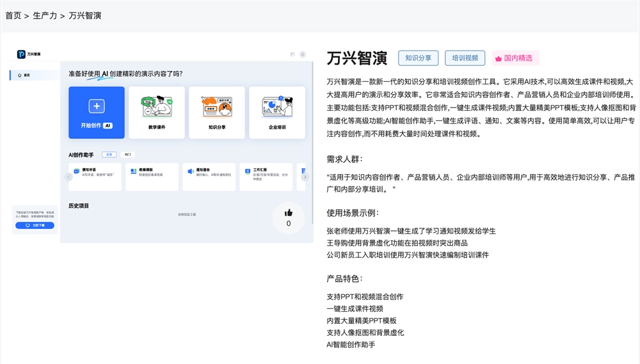This screenshot has height=364, width=640.
Task: Click the home icon beside 首页 in the sidebar
Action: [x=19, y=75]
